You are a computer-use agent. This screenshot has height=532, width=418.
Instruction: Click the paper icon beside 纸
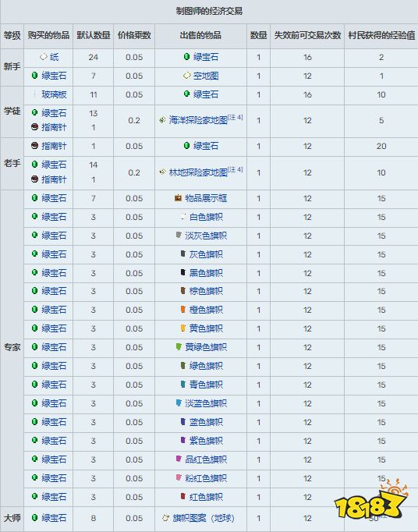pos(43,57)
